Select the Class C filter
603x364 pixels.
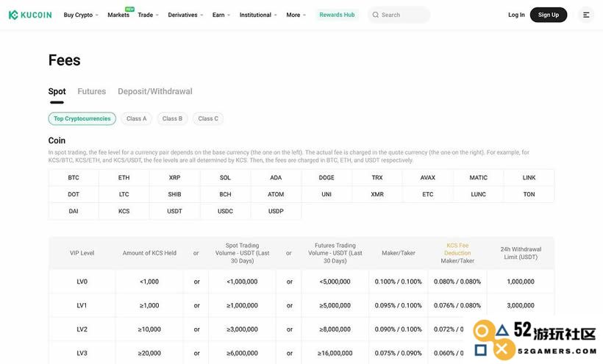click(x=208, y=119)
